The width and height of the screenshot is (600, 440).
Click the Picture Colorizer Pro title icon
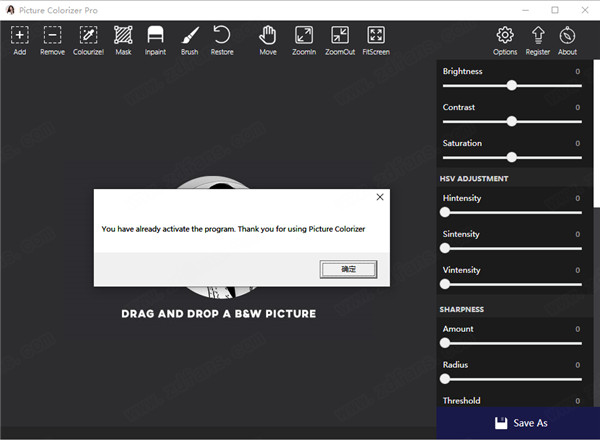click(10, 10)
